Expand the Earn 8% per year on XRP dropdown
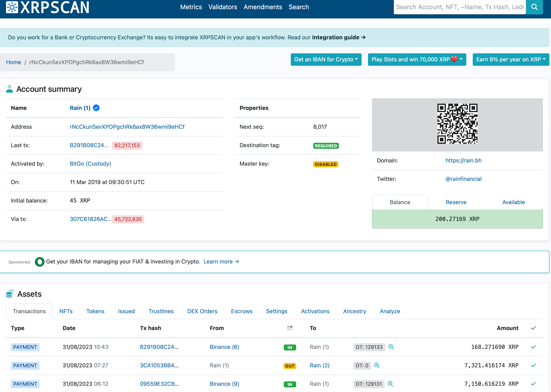This screenshot has height=392, width=551. click(511, 59)
